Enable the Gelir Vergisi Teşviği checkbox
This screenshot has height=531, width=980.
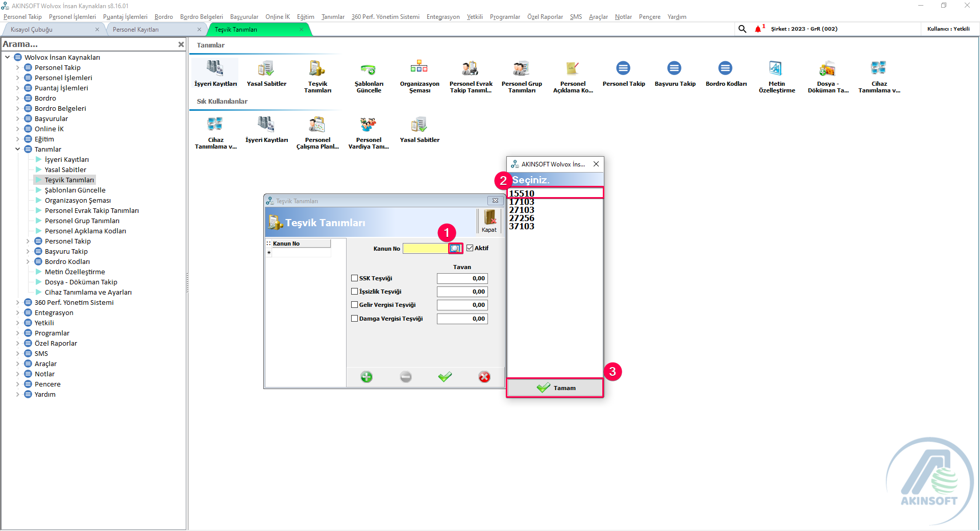(x=354, y=305)
